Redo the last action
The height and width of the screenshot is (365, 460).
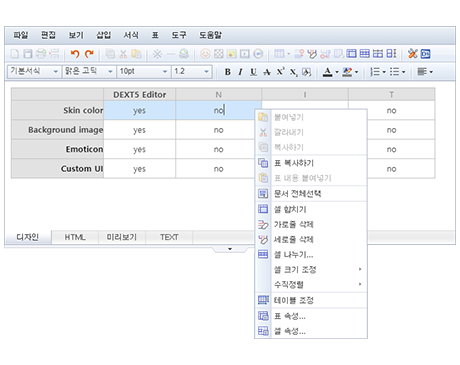(x=89, y=53)
